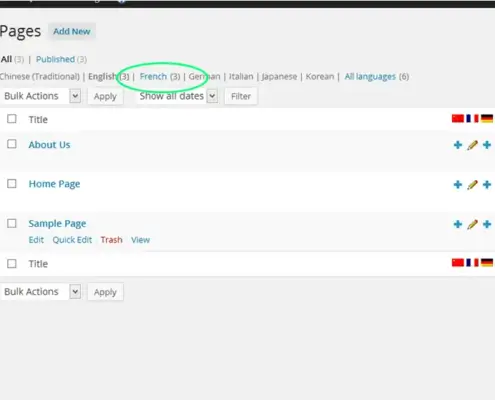Show pages in All languages
Screen dimensions: 495x400
point(370,76)
